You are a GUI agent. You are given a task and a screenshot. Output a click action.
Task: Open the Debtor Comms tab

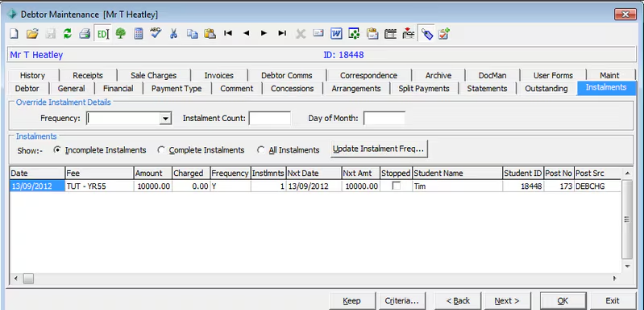pyautogui.click(x=287, y=75)
